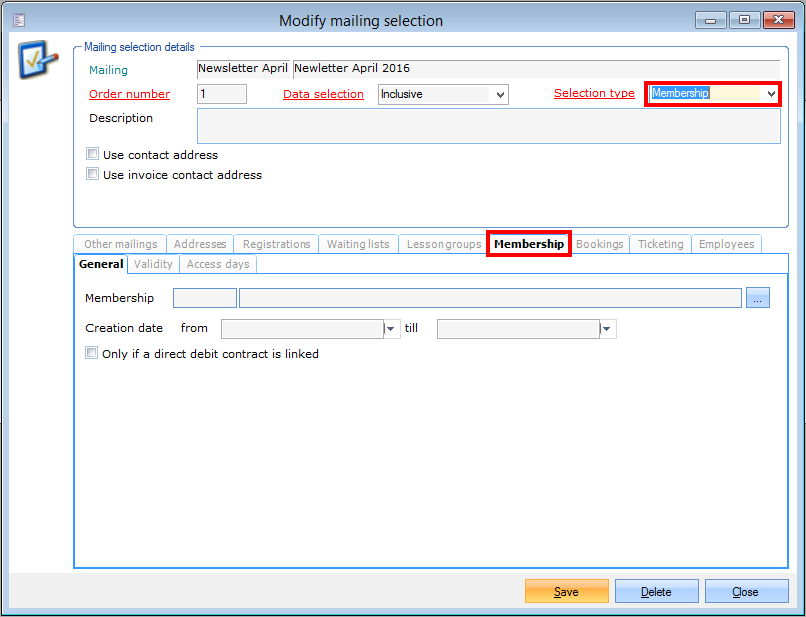Check Only if direct debit contract linked
The image size is (806, 617).
tap(92, 353)
